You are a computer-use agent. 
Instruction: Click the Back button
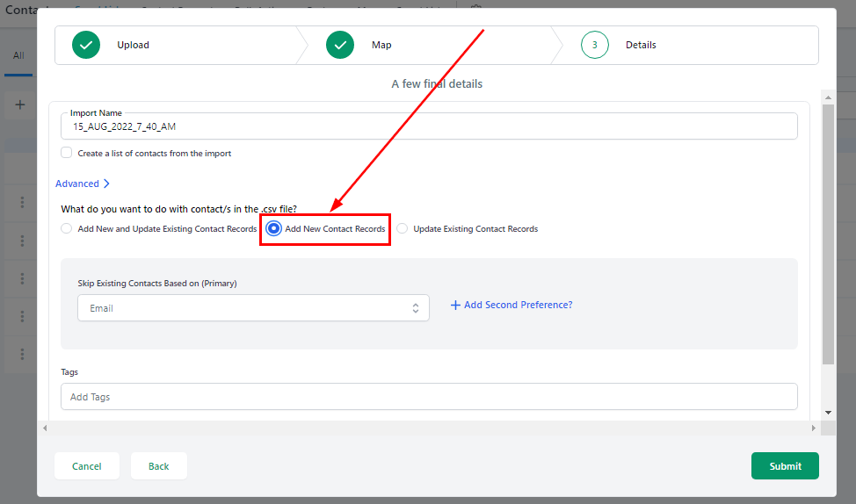pyautogui.click(x=159, y=466)
